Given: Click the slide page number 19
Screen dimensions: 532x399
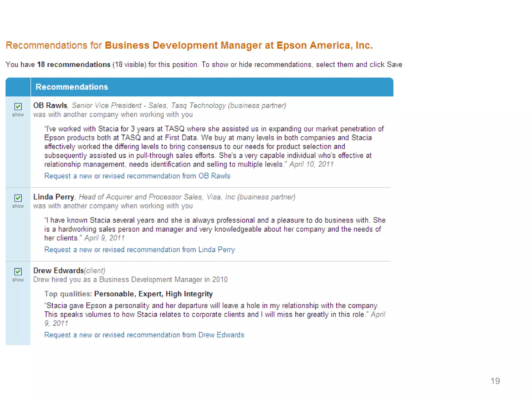Looking at the screenshot, I should [495, 381].
